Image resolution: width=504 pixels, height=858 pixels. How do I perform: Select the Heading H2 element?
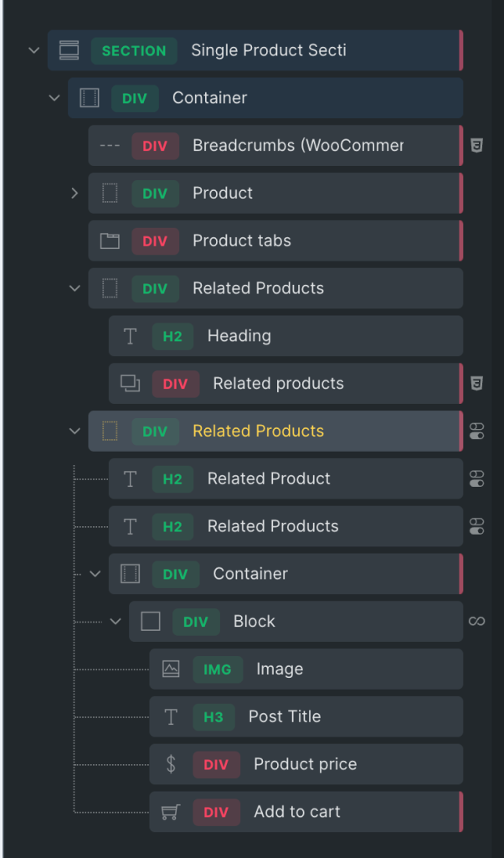pos(239,336)
